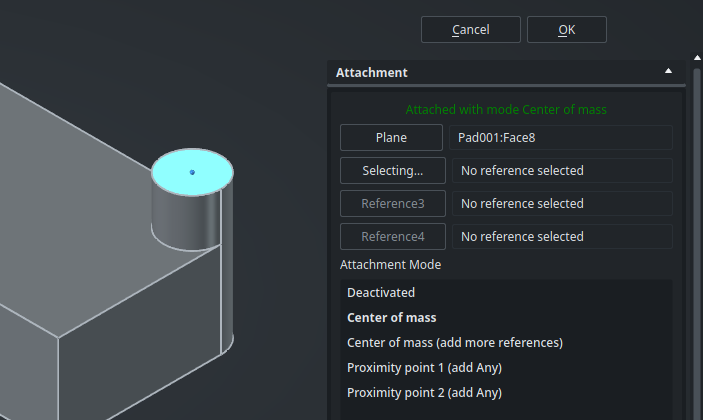
Task: Click the task panel vertical scrollbar
Action: (696, 240)
